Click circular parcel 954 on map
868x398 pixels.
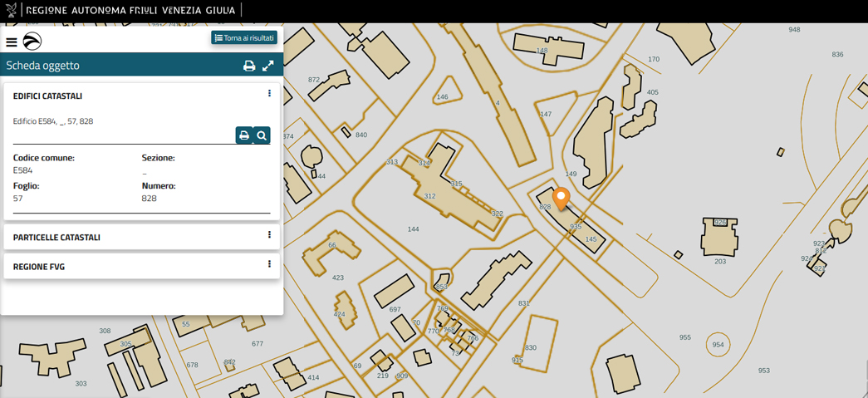point(718,344)
